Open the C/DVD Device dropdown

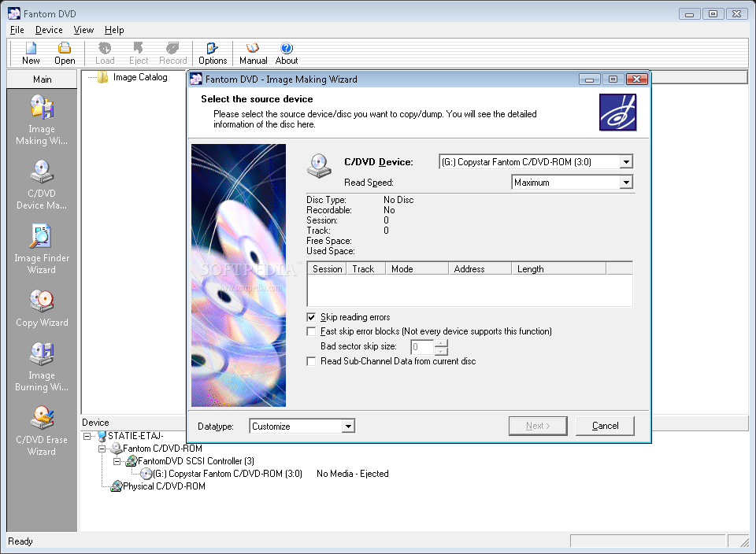click(626, 162)
